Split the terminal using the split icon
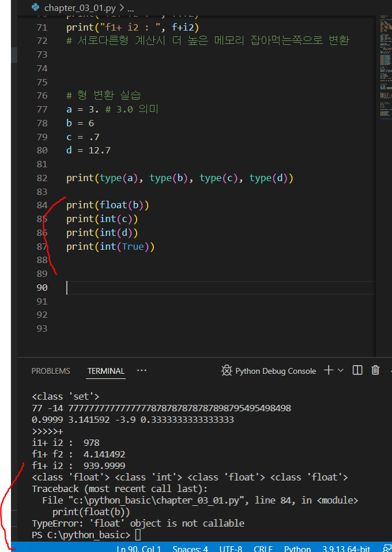392x552 pixels. [x=357, y=370]
